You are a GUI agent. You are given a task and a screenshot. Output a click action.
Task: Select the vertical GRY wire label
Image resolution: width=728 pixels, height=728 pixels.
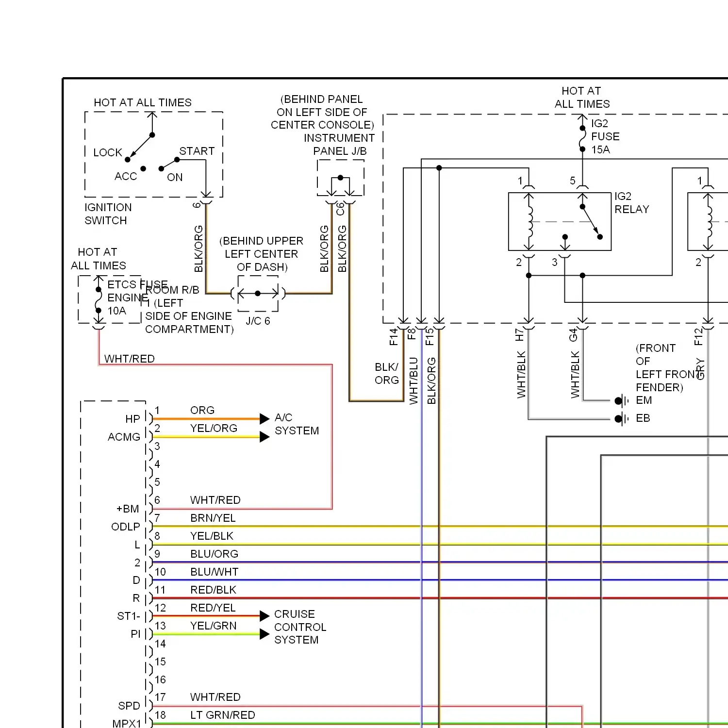coord(700,369)
